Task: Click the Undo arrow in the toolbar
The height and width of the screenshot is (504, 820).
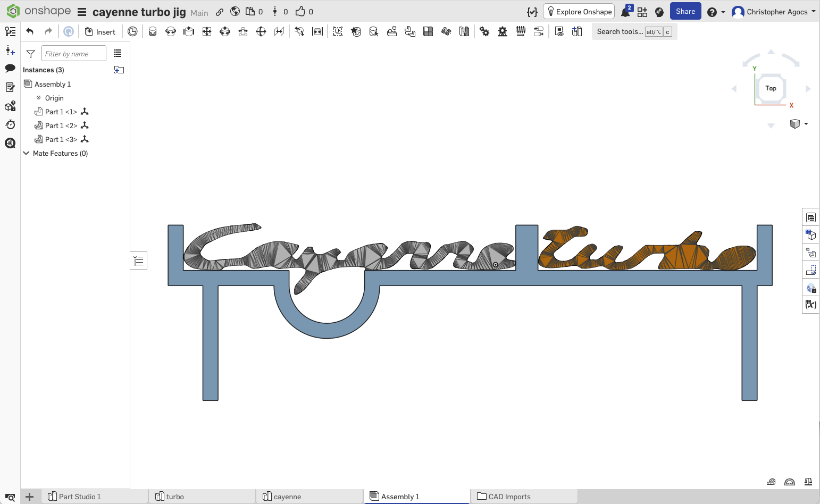Action: tap(30, 31)
